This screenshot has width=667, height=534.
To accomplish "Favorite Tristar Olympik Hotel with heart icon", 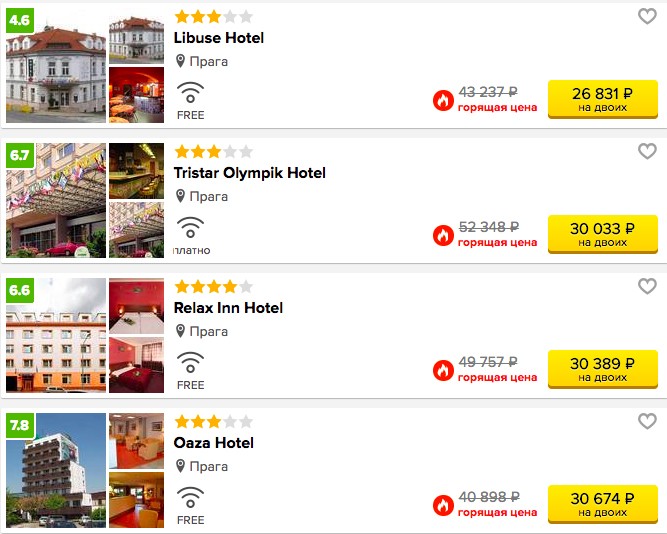I will tap(647, 151).
